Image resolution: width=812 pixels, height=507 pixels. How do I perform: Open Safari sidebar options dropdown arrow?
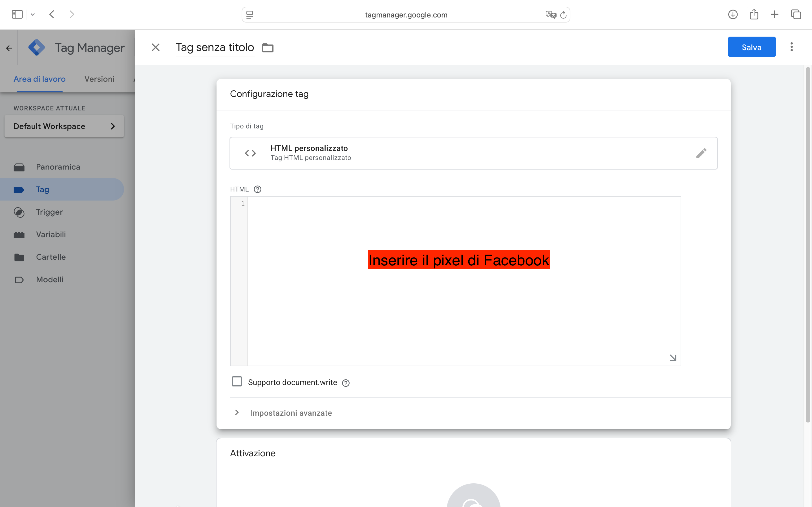pyautogui.click(x=32, y=14)
